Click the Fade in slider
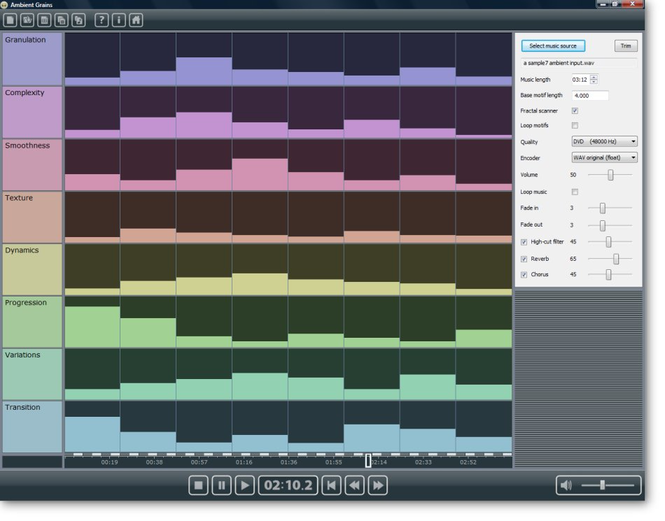 click(x=610, y=208)
